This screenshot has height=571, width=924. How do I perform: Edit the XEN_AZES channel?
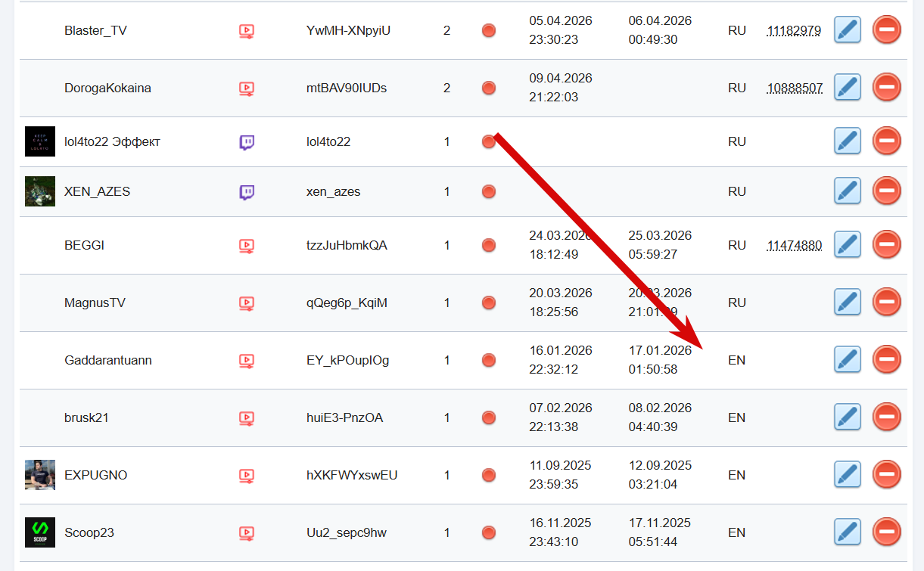[x=848, y=191]
